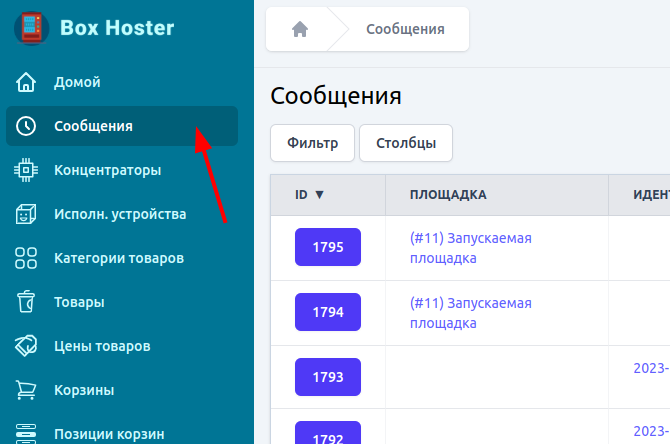This screenshot has height=444, width=670.
Task: Click the Box Hoster logo icon
Action: (31, 28)
